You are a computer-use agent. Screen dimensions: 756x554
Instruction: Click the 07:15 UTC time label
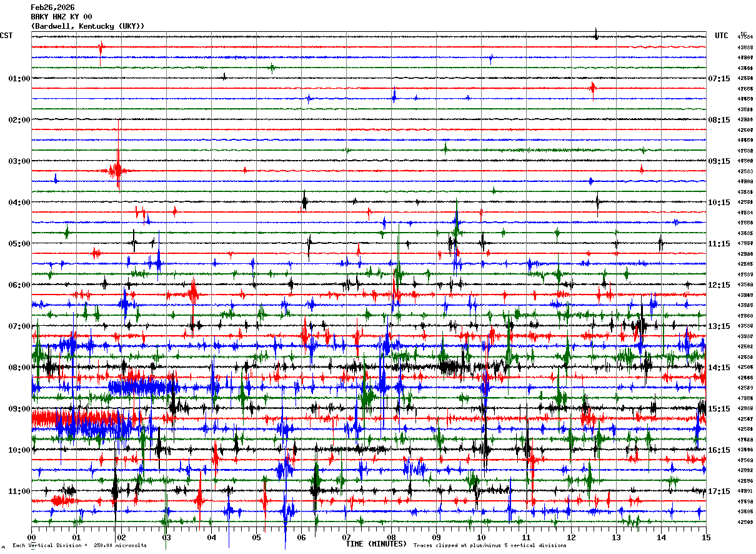tap(719, 79)
